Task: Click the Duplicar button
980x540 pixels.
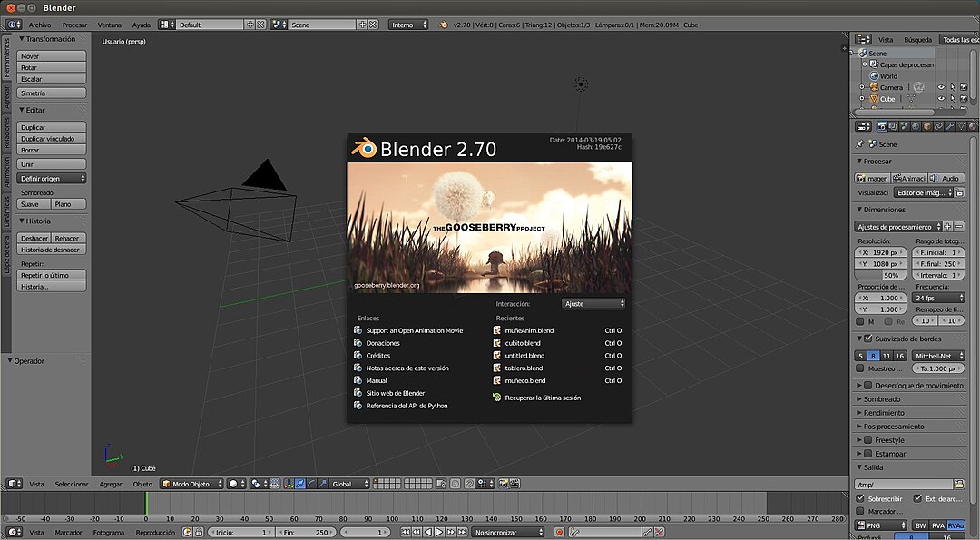Action: [52, 128]
